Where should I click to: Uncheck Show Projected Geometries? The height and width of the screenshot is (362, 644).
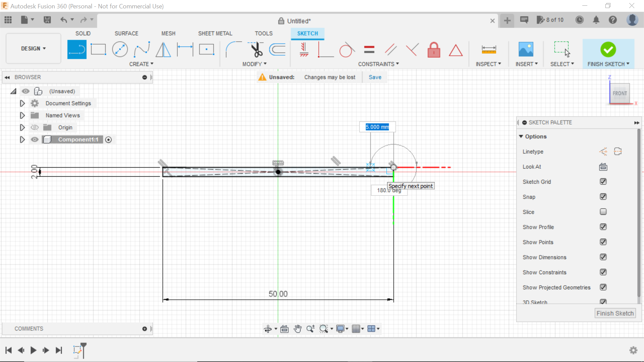click(603, 287)
